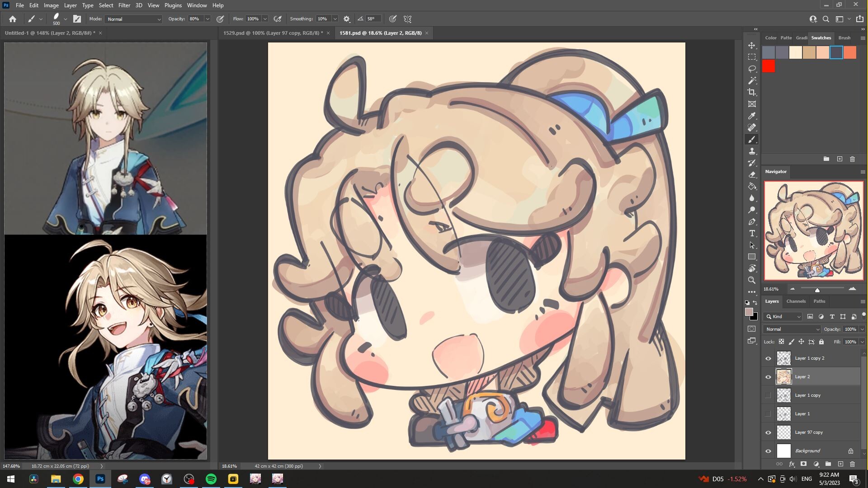Open the layer filter Kind dropdown
The height and width of the screenshot is (488, 868).
(x=783, y=317)
